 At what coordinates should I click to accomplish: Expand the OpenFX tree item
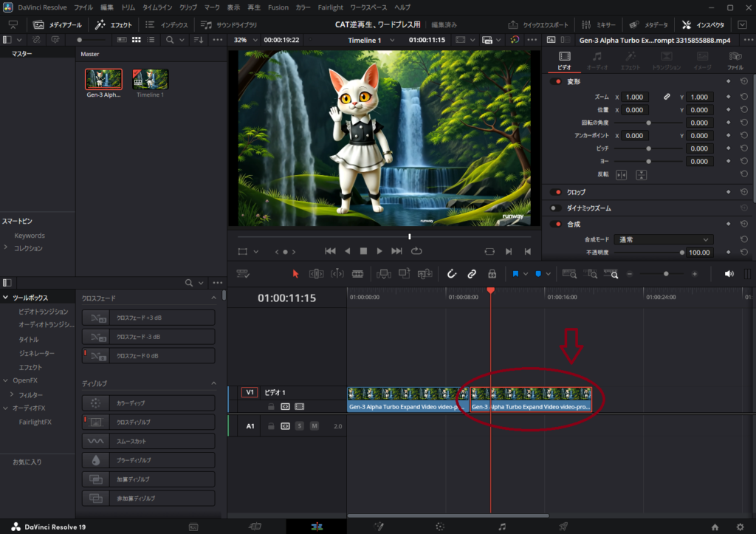6,380
